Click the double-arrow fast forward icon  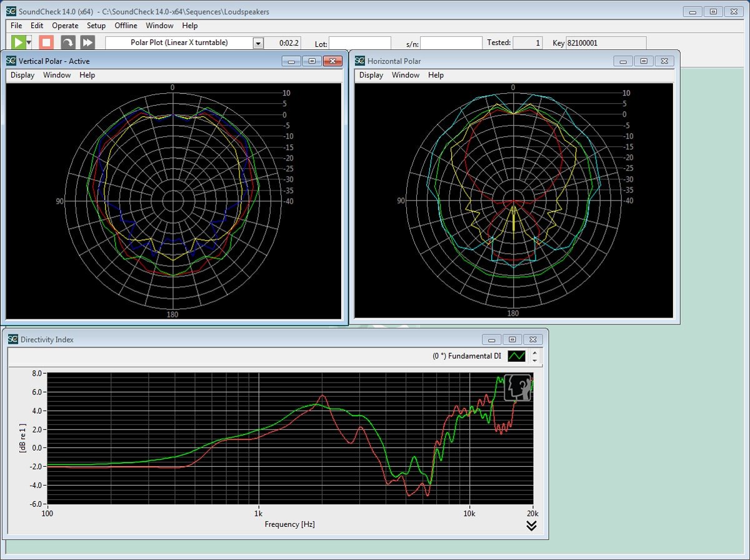(x=87, y=42)
